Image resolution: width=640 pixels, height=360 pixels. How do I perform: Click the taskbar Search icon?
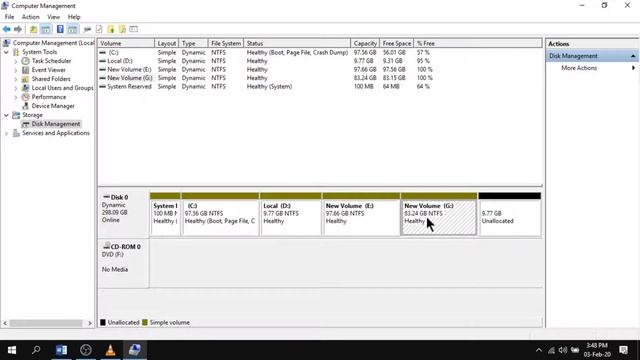(x=36, y=350)
